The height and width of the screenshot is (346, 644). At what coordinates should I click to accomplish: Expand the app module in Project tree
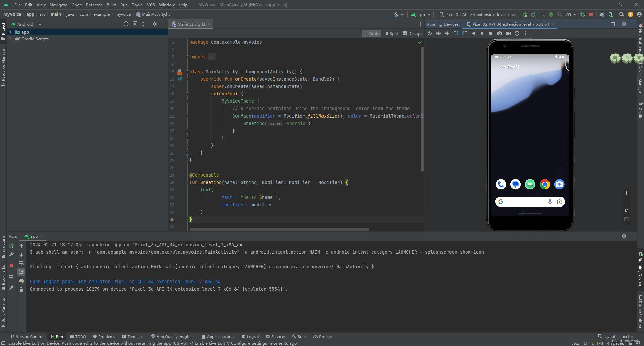10,32
